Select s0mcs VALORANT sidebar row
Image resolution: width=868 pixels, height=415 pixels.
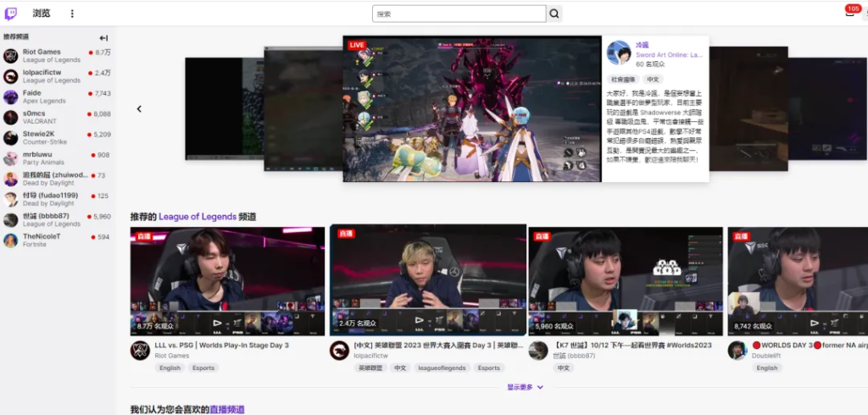(x=58, y=118)
